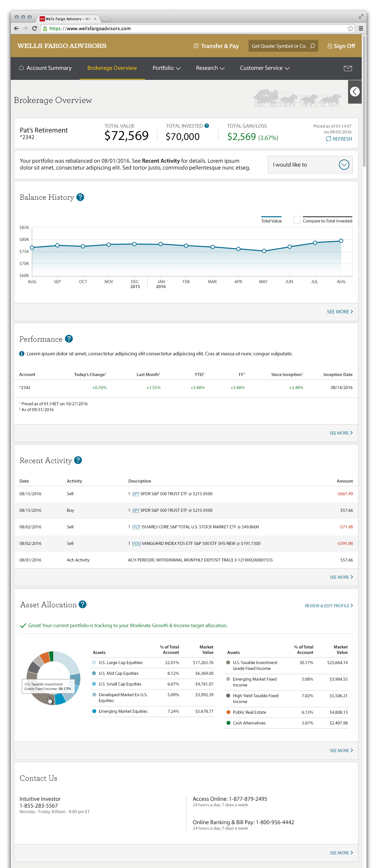
Task: Click the final AUG data point on chart
Action: pos(341,241)
